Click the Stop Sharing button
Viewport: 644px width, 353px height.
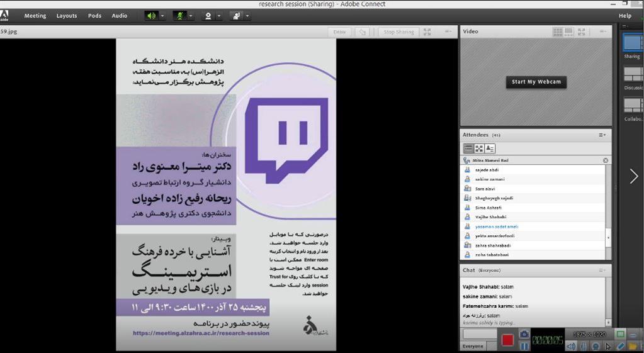click(x=398, y=32)
